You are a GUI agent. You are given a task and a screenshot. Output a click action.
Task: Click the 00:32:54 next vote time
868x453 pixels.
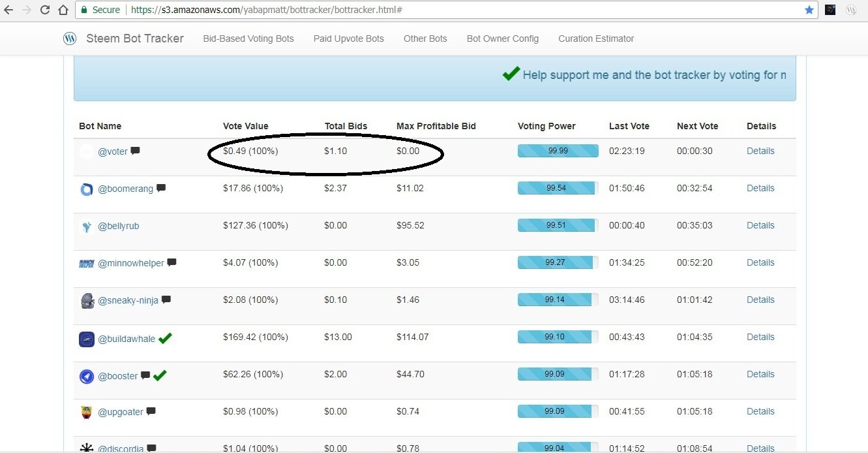coord(695,188)
